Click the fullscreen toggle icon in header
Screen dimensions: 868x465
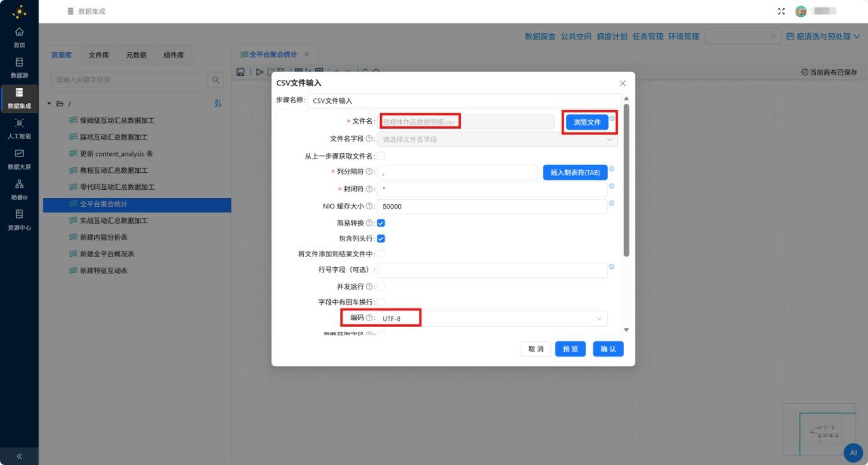[x=782, y=11]
